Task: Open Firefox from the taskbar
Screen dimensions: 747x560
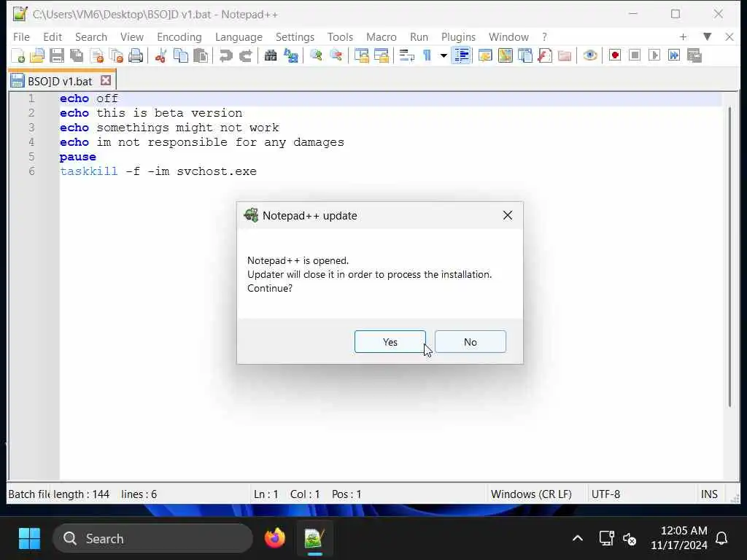Action: (275, 539)
